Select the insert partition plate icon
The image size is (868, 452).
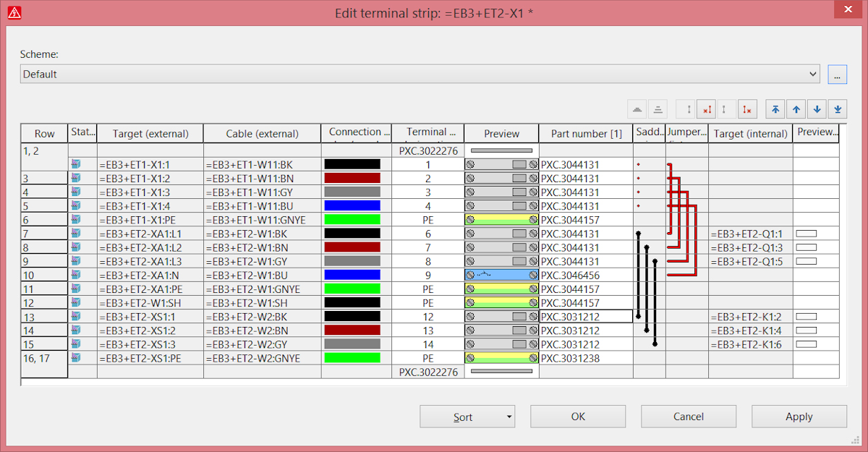(x=658, y=108)
